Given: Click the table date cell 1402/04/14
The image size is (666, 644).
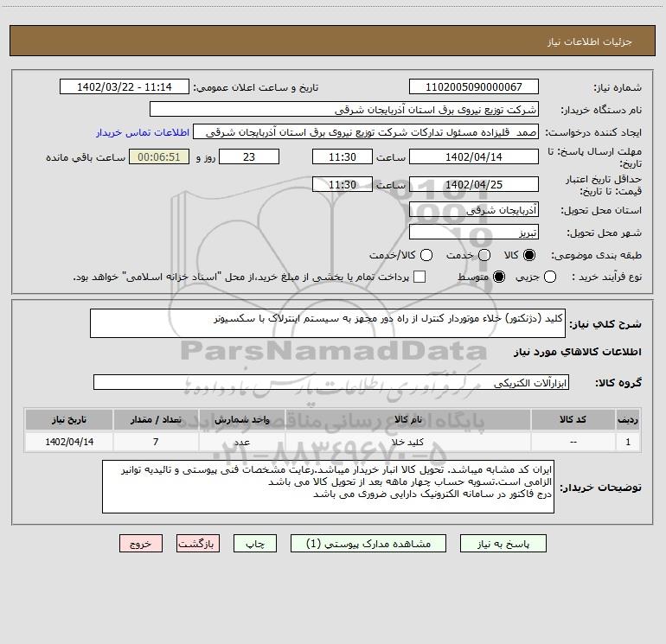Looking at the screenshot, I should [69, 442].
